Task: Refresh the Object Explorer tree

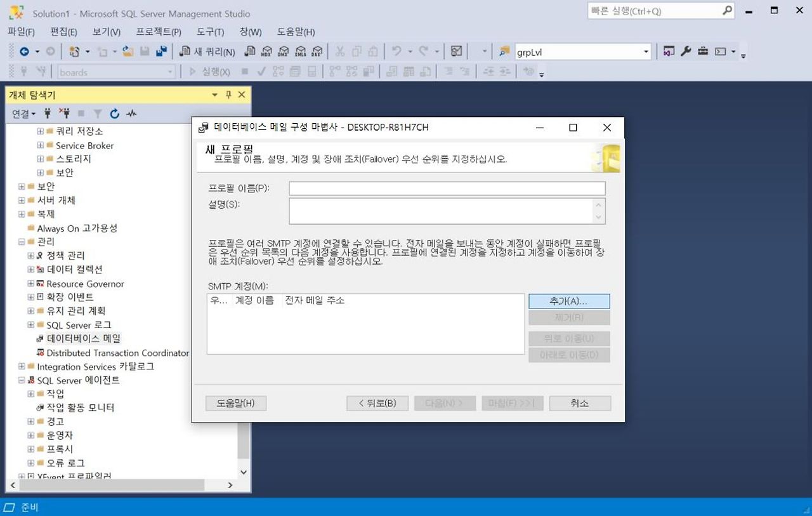Action: pos(114,114)
